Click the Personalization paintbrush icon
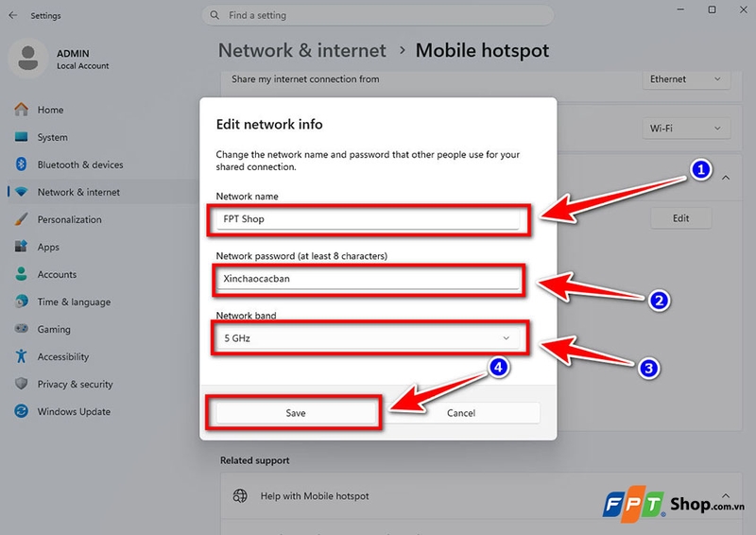 point(21,219)
